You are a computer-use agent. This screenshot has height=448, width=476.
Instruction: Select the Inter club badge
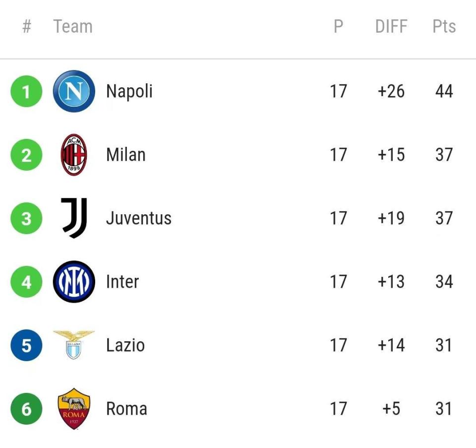click(x=74, y=282)
